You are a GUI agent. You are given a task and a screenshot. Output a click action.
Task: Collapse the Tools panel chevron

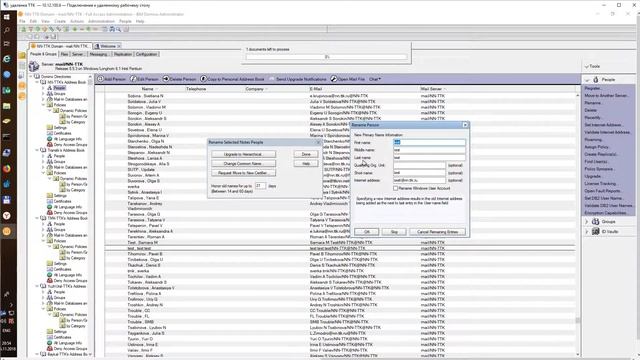(587, 66)
